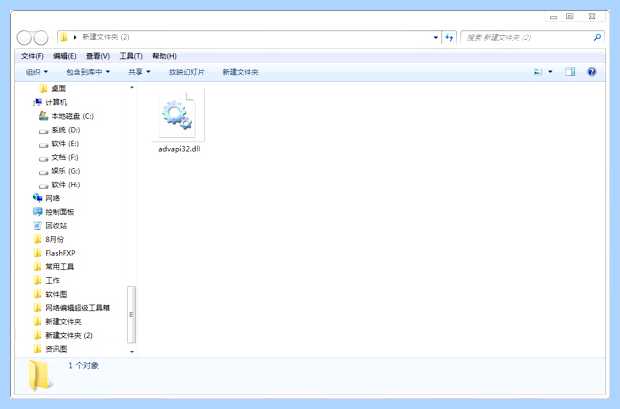Open the 组织 dropdown
The image size is (620, 409).
pyautogui.click(x=37, y=72)
